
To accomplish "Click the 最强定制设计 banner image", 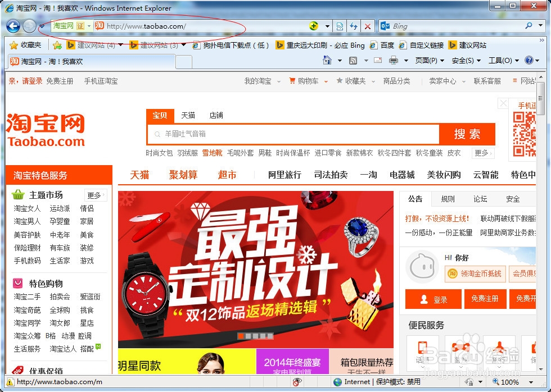I will (x=256, y=269).
